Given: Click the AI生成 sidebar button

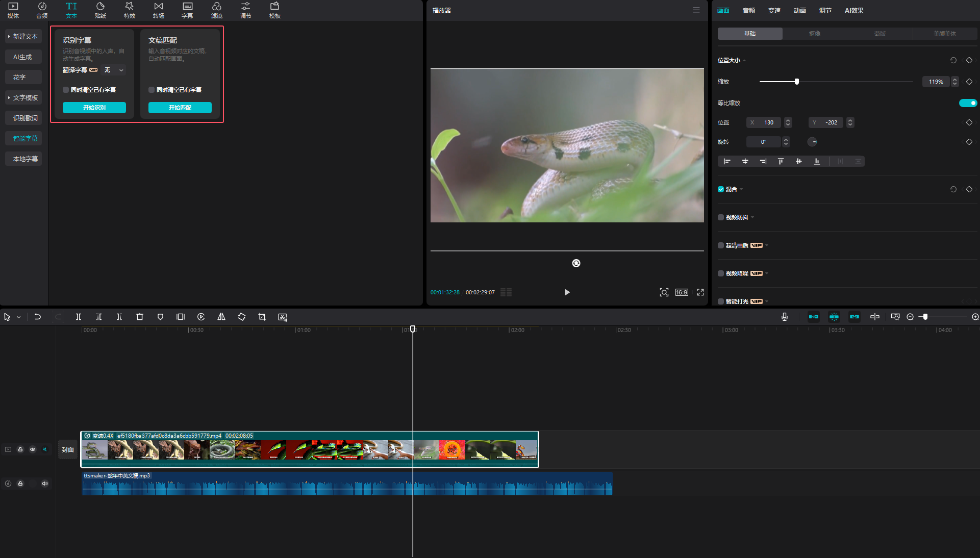Looking at the screenshot, I should point(23,57).
